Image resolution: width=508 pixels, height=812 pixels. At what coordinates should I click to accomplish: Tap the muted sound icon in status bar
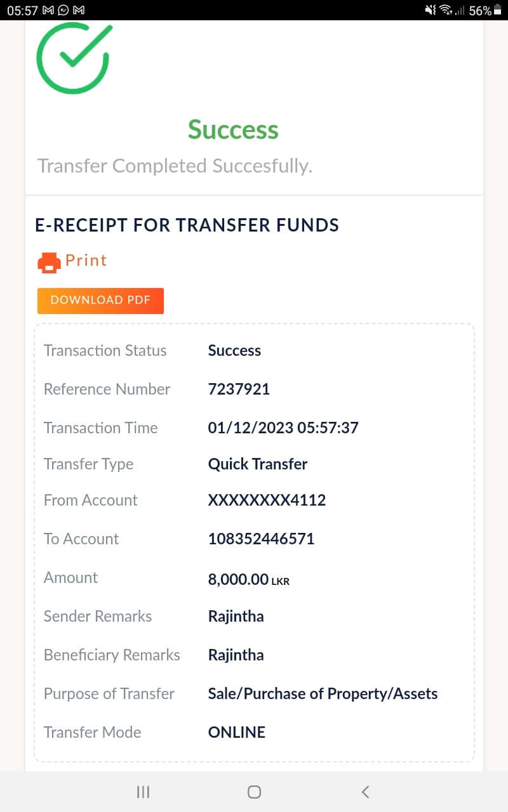coord(431,11)
